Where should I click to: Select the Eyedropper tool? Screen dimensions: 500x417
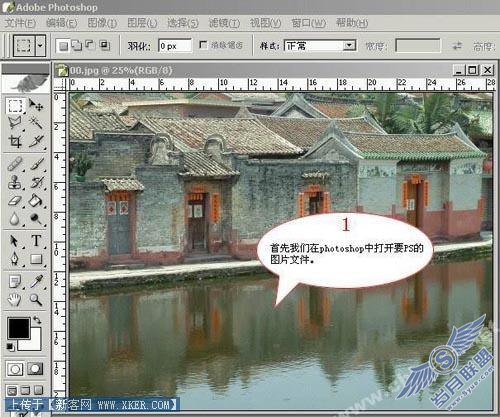(36, 282)
